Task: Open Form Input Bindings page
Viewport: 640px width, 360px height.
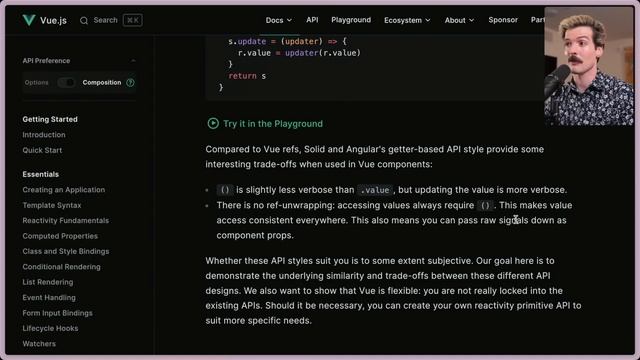Action: tap(58, 313)
